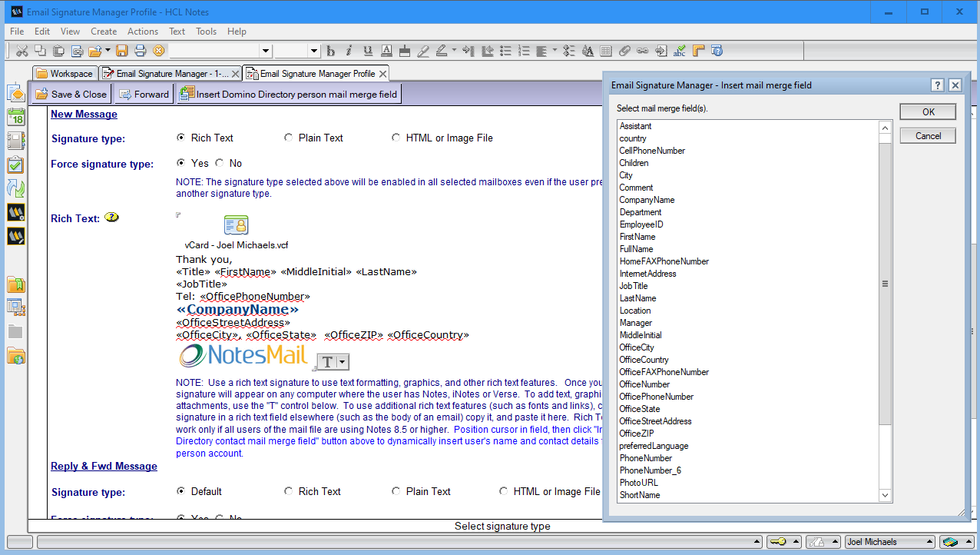The width and height of the screenshot is (980, 555).
Task: Expand the T control dropdown next to logo
Action: [343, 362]
